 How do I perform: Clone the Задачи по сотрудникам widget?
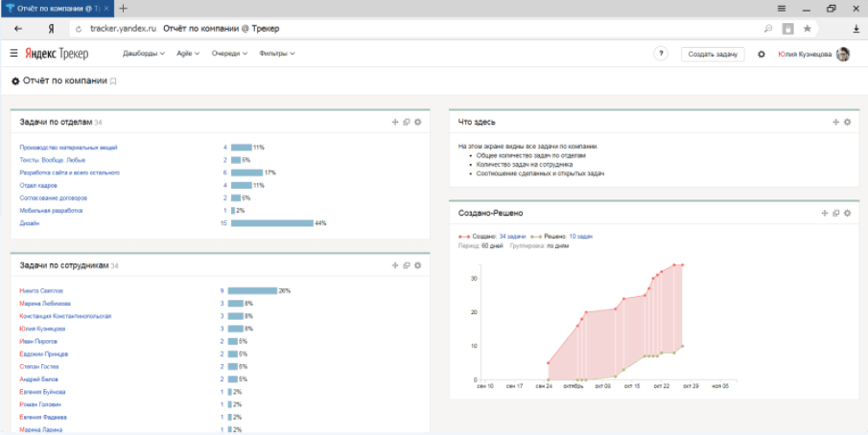click(x=407, y=265)
